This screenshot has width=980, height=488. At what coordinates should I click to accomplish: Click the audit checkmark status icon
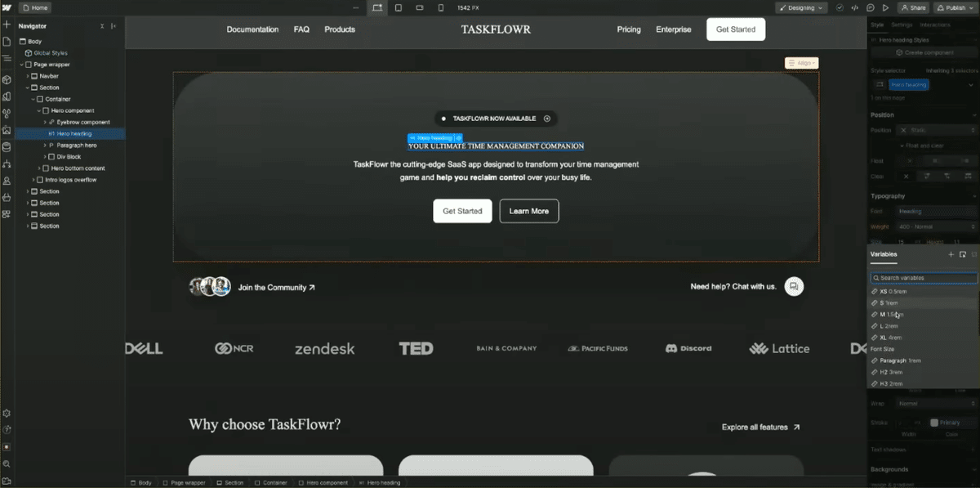[x=840, y=7]
